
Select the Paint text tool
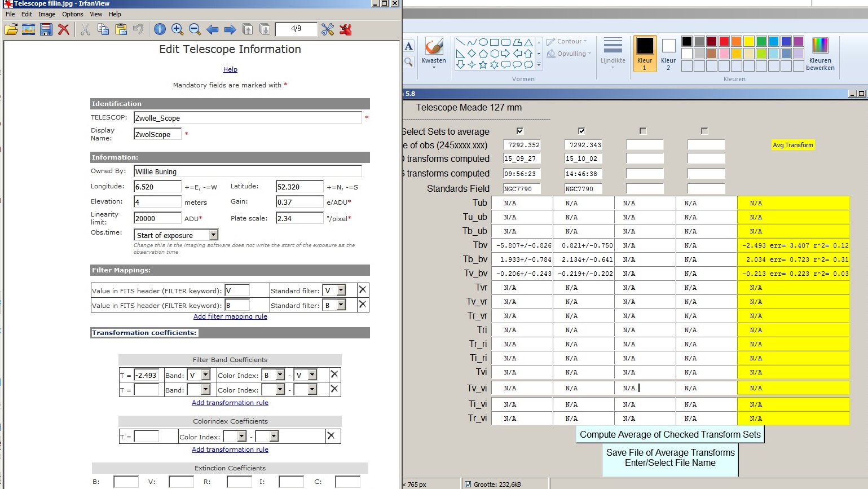point(409,46)
